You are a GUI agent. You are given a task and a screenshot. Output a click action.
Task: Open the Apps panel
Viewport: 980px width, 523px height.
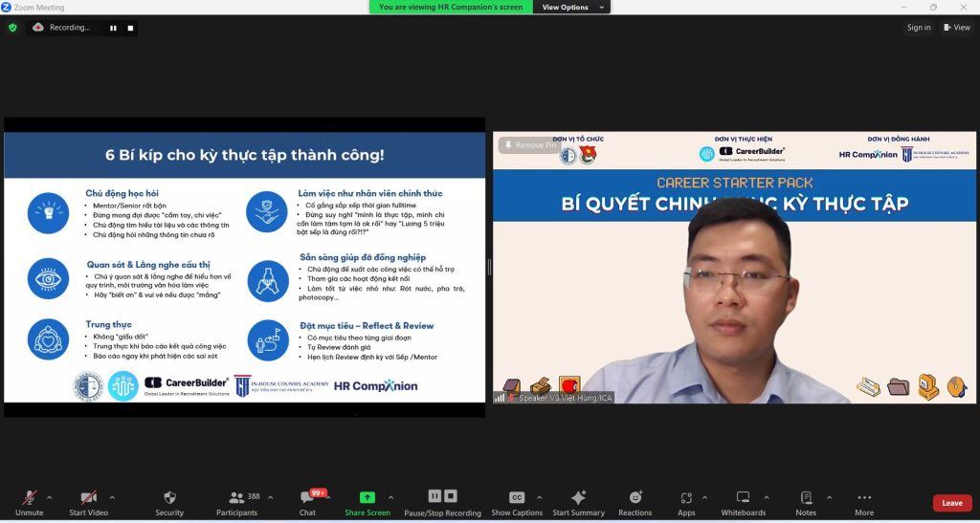pyautogui.click(x=686, y=498)
